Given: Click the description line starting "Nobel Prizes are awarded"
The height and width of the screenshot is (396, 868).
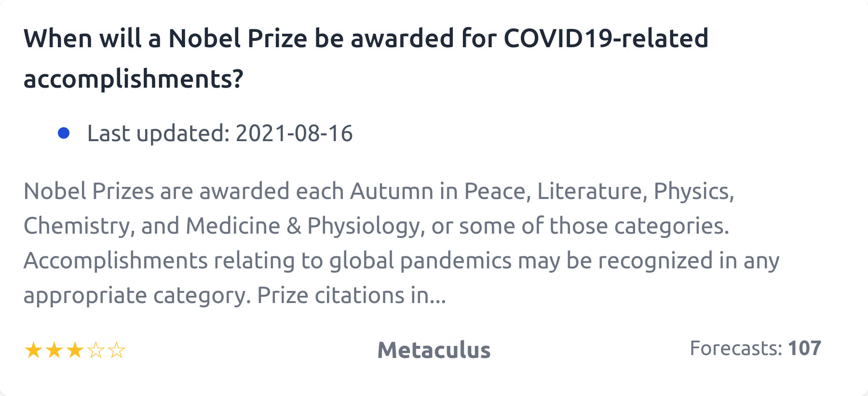Looking at the screenshot, I should coord(379,191).
